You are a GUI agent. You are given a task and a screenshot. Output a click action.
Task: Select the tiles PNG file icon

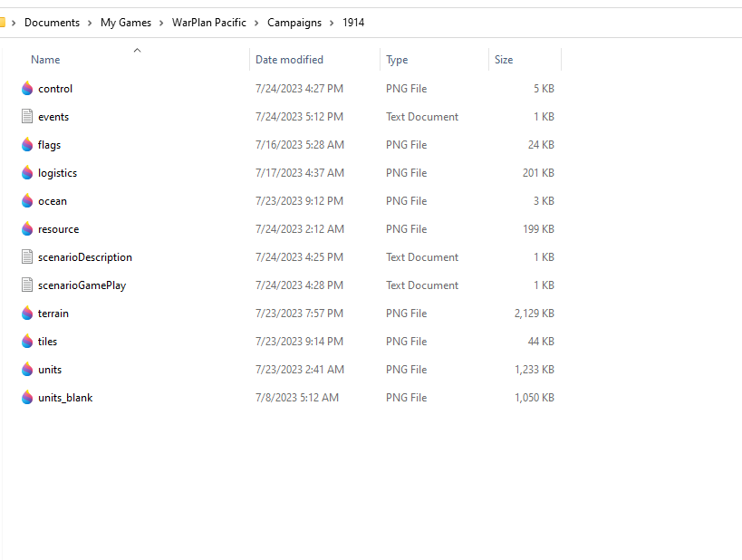pos(27,342)
